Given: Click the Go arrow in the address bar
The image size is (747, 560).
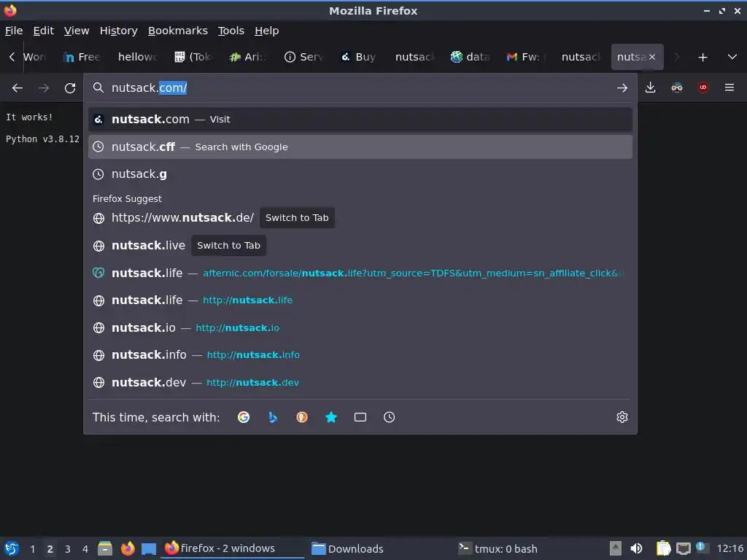Looking at the screenshot, I should [x=622, y=88].
